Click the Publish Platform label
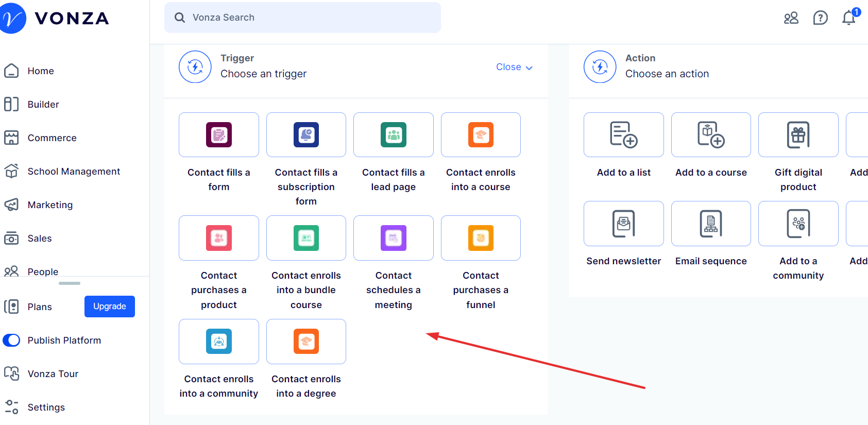The height and width of the screenshot is (425, 868). (64, 341)
